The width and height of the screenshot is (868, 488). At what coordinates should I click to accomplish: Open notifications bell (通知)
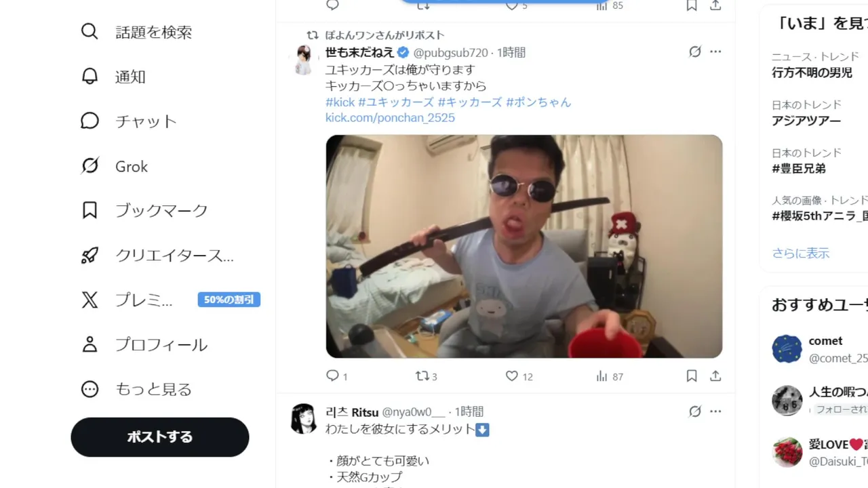113,77
